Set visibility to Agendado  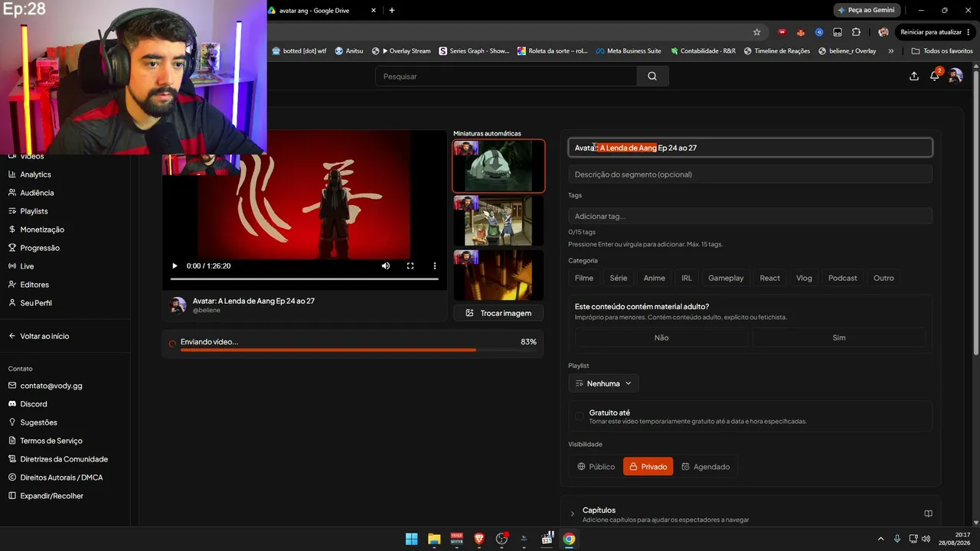(x=705, y=467)
